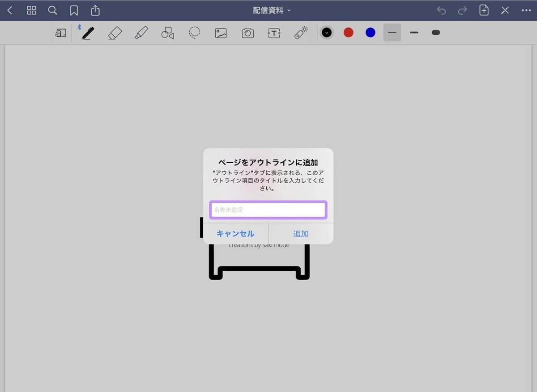The width and height of the screenshot is (537, 392).
Task: Tap 追加 to add outline entry
Action: tap(301, 233)
